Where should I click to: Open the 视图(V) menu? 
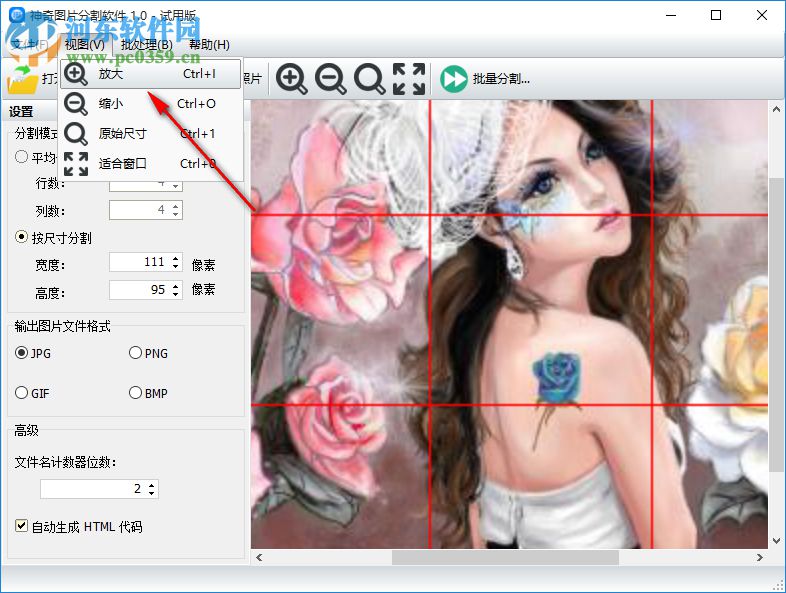(x=85, y=45)
